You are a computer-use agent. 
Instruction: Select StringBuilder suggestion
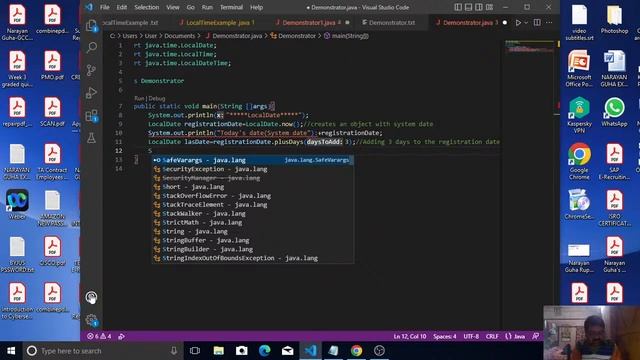click(253, 249)
